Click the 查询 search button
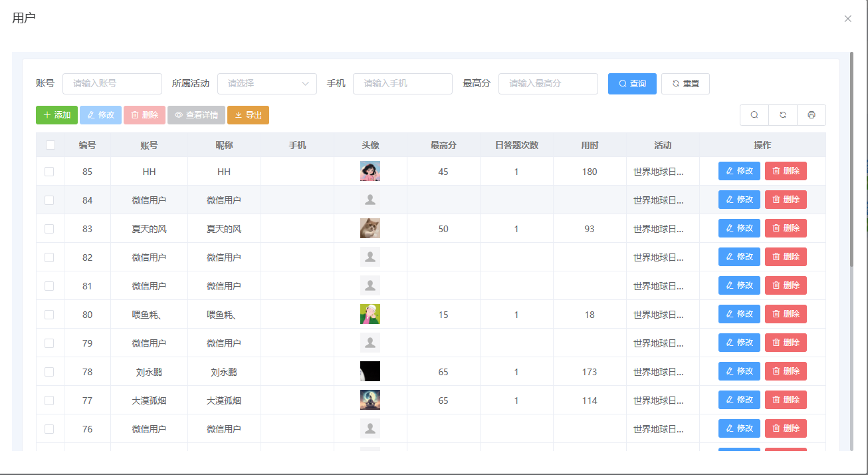This screenshot has width=868, height=475. click(631, 84)
